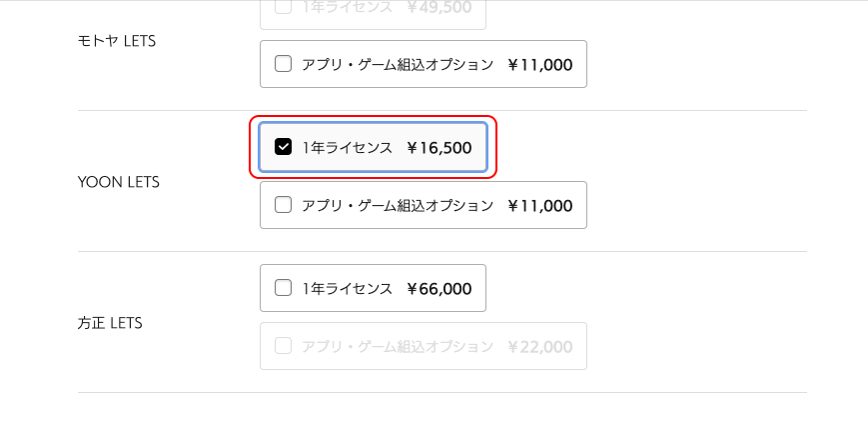Screen dimensions: 868x424
Task: Tick YOON LETS アプリ・ゲーム組込オプション checkbox
Action: [283, 205]
